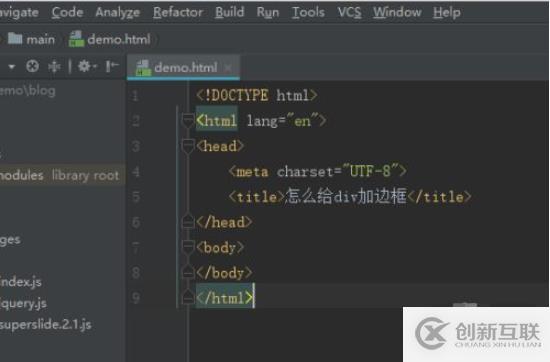The image size is (550, 362).
Task: Click the demo.html file icon in breadcrumb
Action: 76,39
